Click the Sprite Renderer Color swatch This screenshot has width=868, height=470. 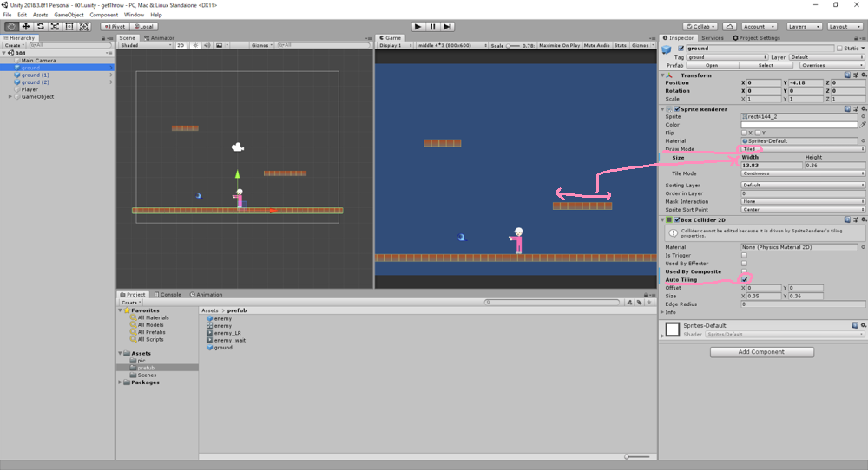point(799,125)
